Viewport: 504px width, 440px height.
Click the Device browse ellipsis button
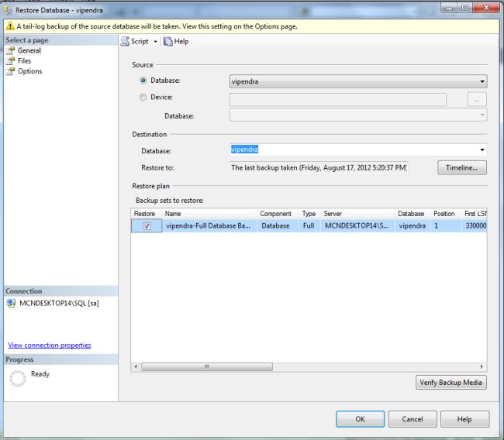[477, 99]
